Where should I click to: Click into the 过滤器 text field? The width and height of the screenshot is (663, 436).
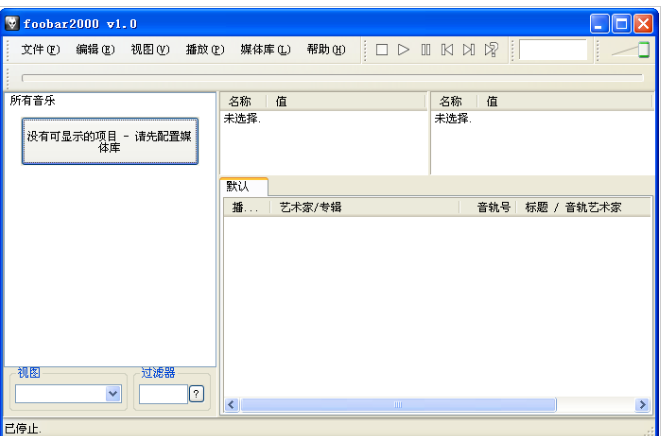tap(163, 394)
